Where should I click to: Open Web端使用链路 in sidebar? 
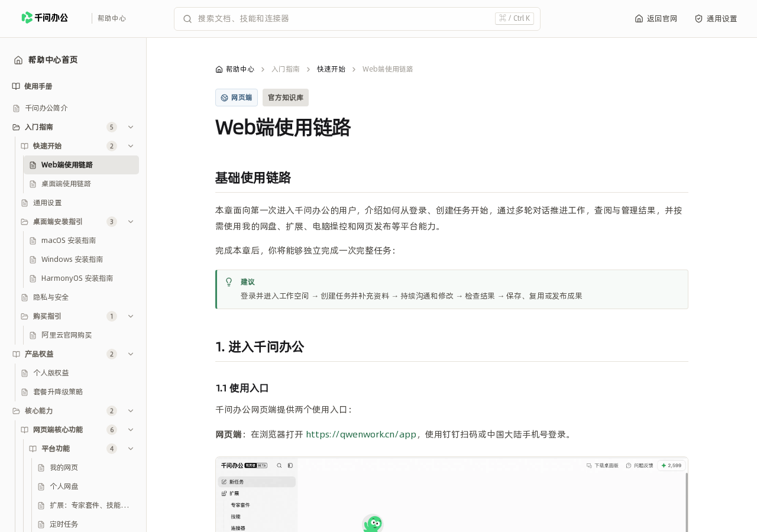point(81,165)
